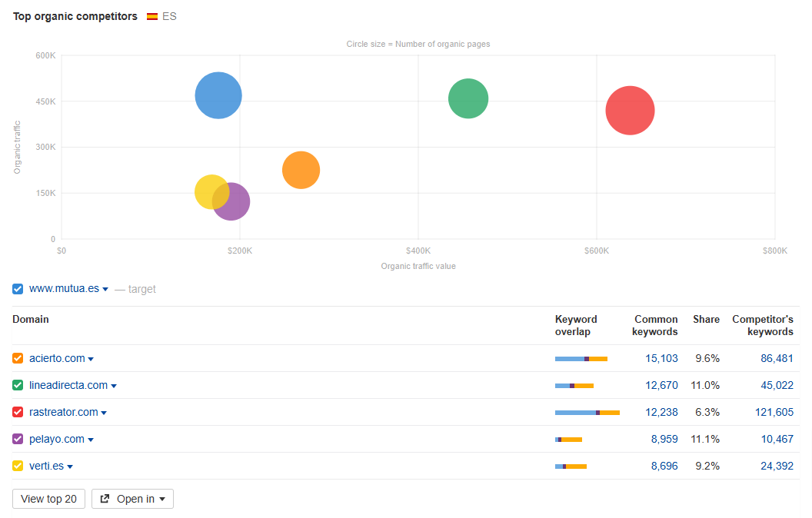The image size is (812, 518).
Task: Toggle the pelayo.com checkbox off
Action: pos(17,439)
